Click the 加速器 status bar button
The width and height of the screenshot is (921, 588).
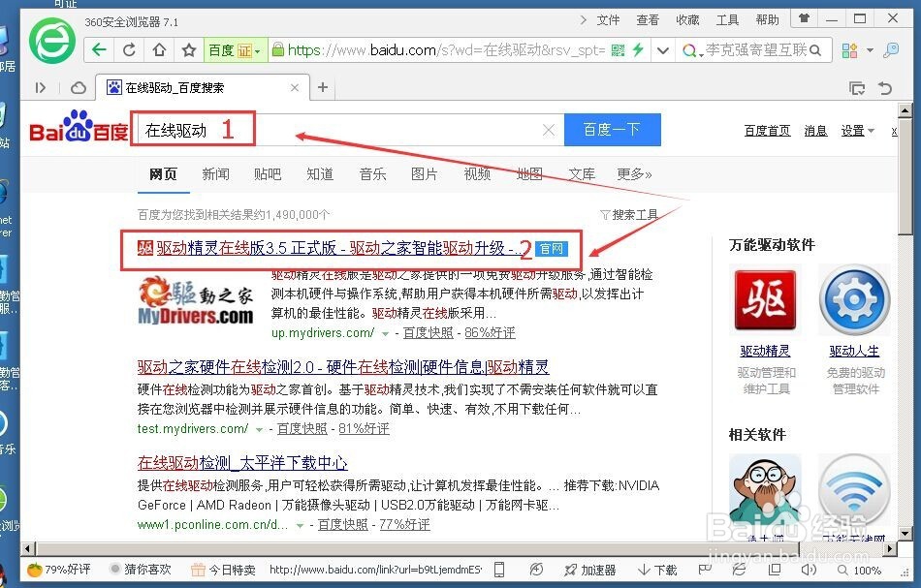[x=589, y=570]
